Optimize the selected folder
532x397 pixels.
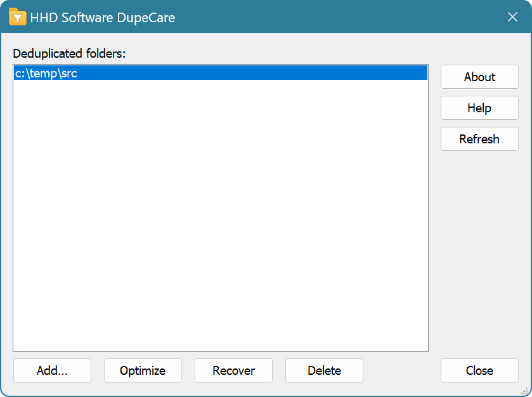coord(143,370)
